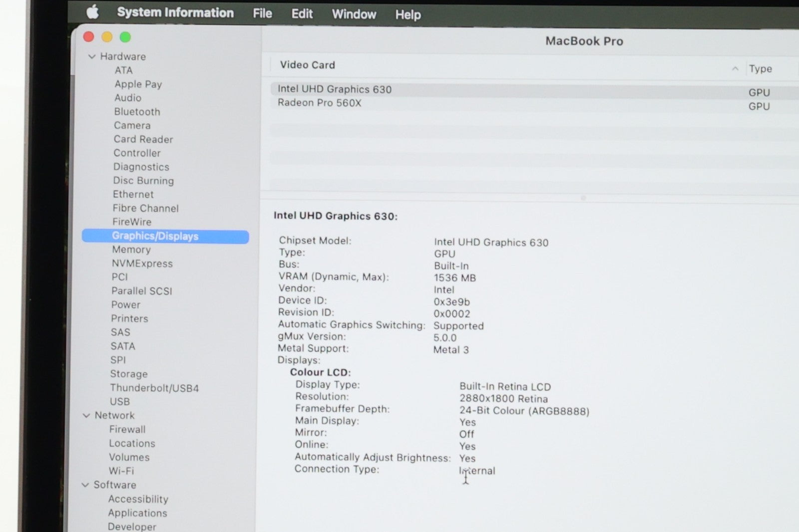This screenshot has width=799, height=532.
Task: Select Bluetooth in the sidebar
Action: 137,112
